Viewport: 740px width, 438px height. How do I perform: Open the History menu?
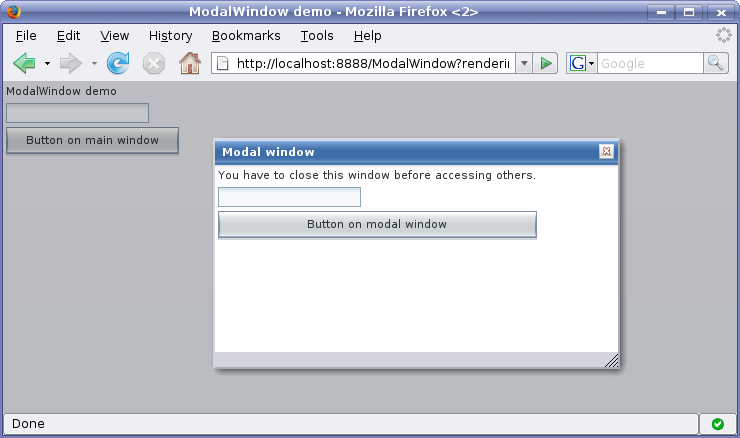click(x=170, y=36)
